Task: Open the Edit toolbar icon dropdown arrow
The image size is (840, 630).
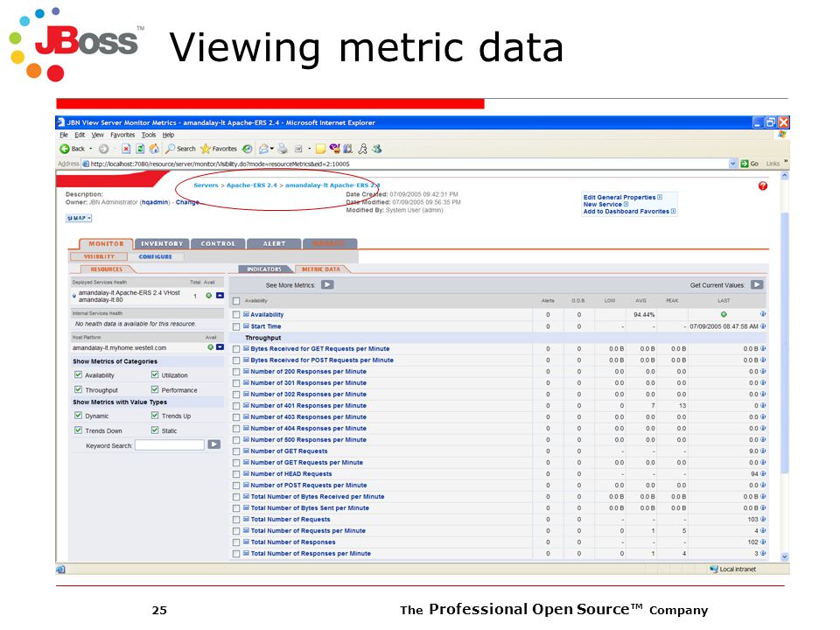Action: click(309, 149)
